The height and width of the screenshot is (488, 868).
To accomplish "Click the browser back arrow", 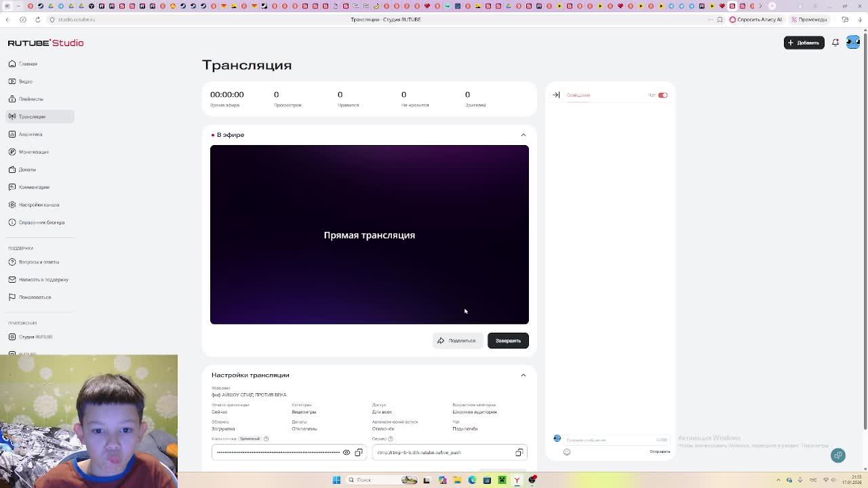I will (7, 20).
